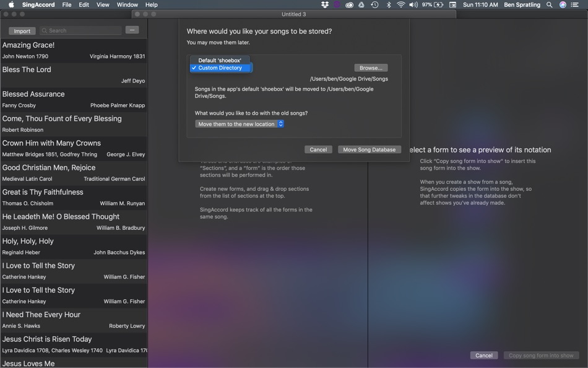Click Move Song Database button
Viewport: 588px width, 368px height.
(370, 149)
